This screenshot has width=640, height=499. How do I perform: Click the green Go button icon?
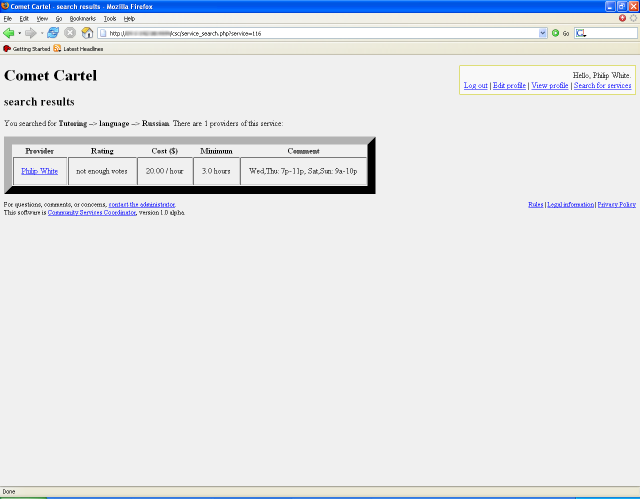point(555,33)
